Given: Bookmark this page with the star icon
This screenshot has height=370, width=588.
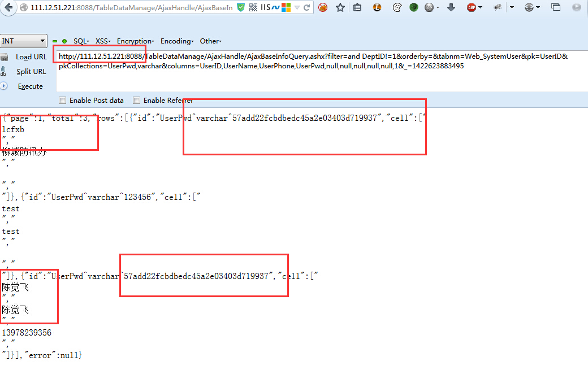Looking at the screenshot, I should click(340, 7).
